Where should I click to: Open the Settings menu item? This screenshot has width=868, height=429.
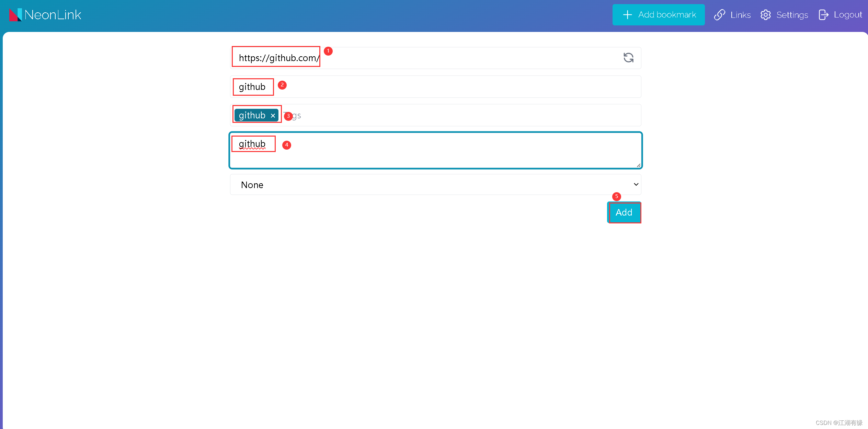point(792,15)
